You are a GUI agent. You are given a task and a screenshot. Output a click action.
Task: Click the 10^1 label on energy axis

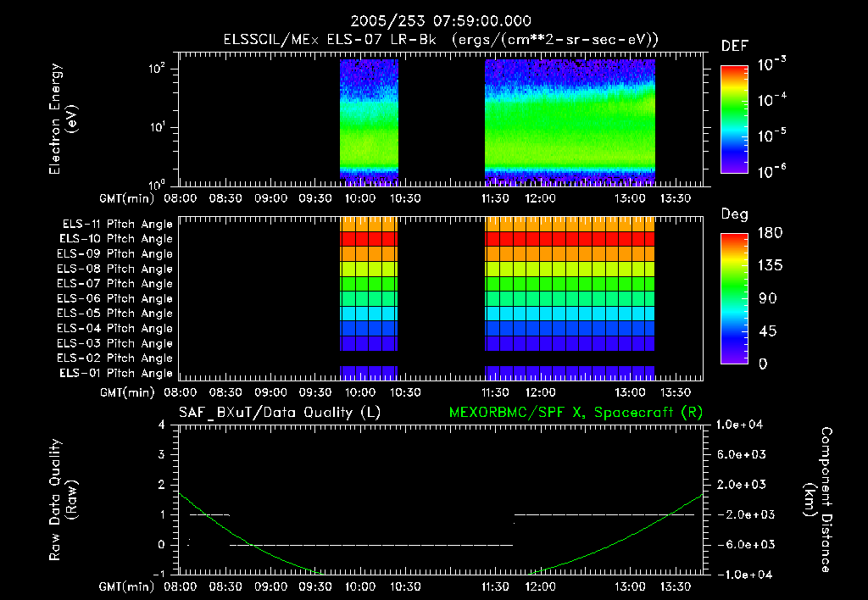point(157,127)
